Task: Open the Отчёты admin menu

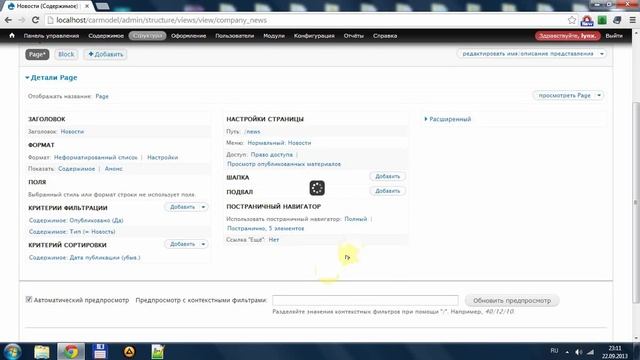Action: pos(353,36)
